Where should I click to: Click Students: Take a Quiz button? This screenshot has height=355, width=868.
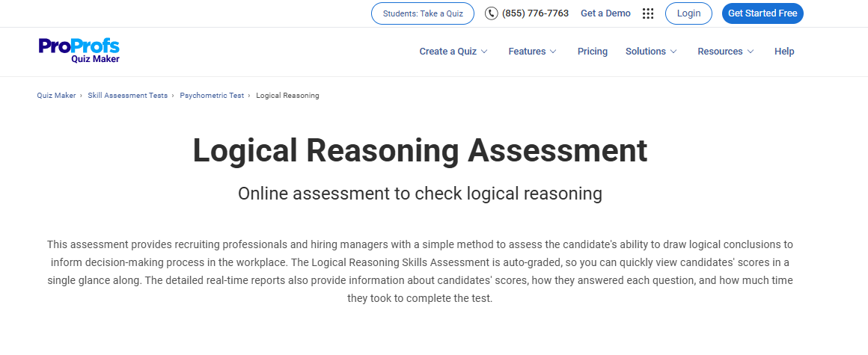[x=423, y=13]
